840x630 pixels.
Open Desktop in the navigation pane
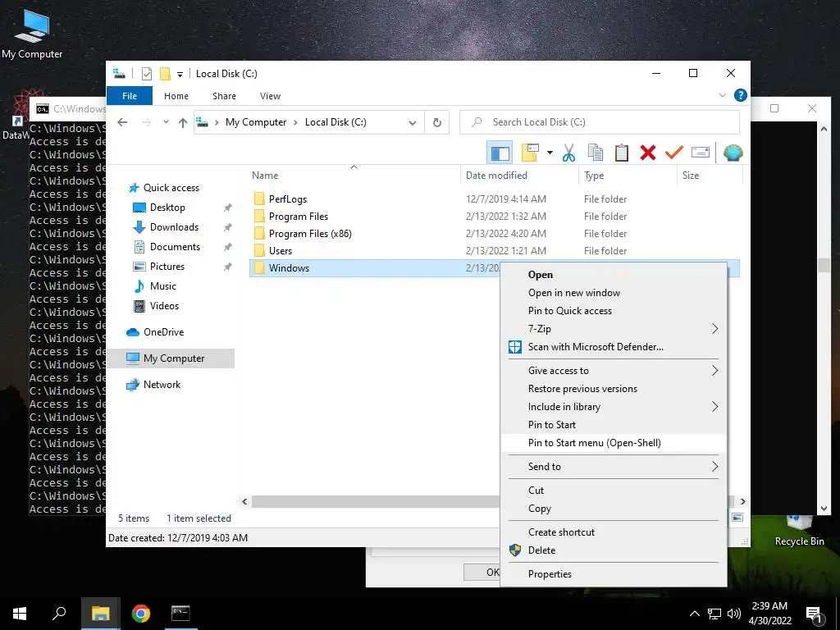pyautogui.click(x=167, y=208)
